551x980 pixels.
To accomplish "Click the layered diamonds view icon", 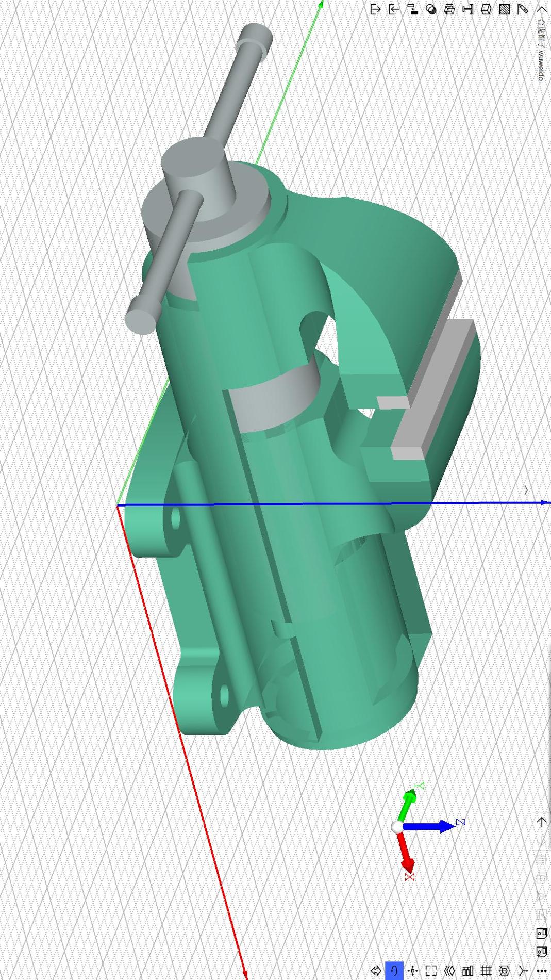I will point(449,971).
